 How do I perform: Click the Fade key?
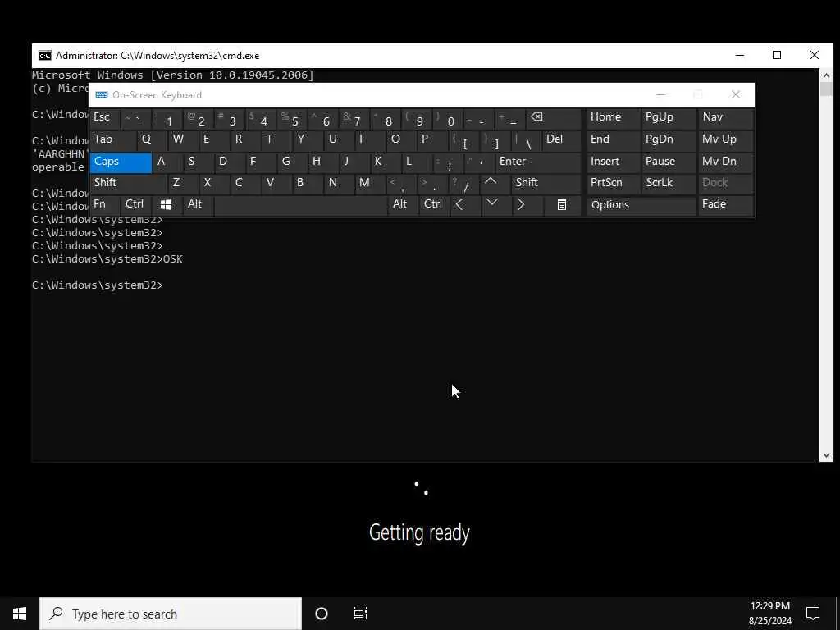pyautogui.click(x=726, y=204)
